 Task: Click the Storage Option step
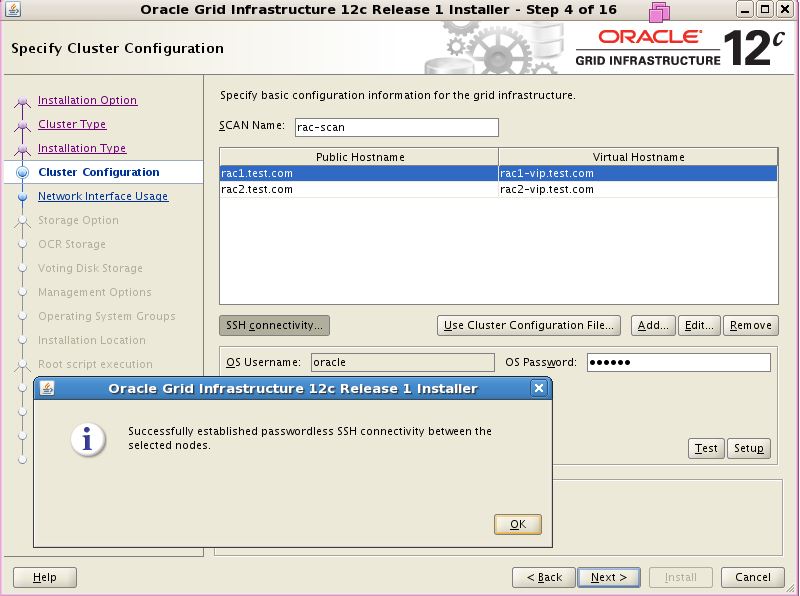(x=78, y=220)
